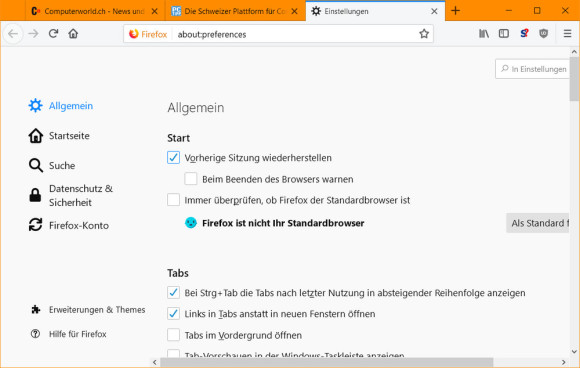The image size is (580, 368).
Task: Close the Die Schweizer Plattform tab
Action: (294, 11)
